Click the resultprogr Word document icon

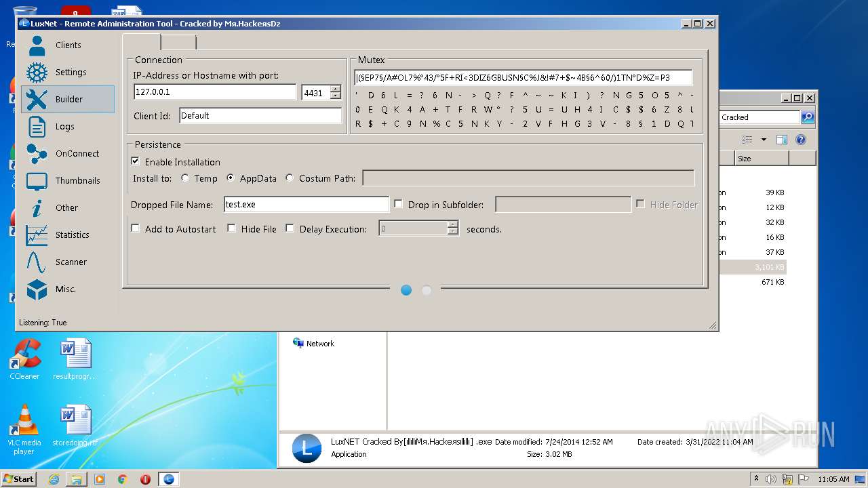tap(75, 359)
